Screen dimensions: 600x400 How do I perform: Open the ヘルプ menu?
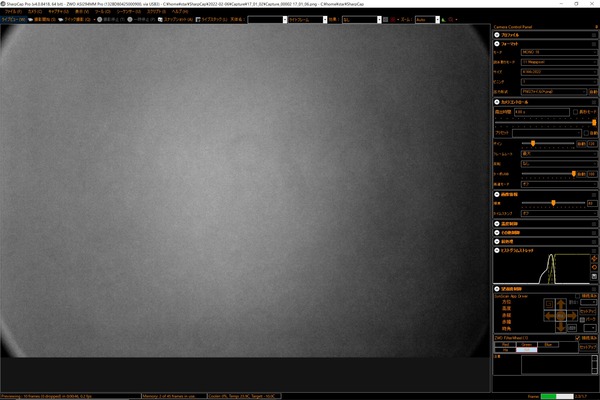[x=179, y=12]
